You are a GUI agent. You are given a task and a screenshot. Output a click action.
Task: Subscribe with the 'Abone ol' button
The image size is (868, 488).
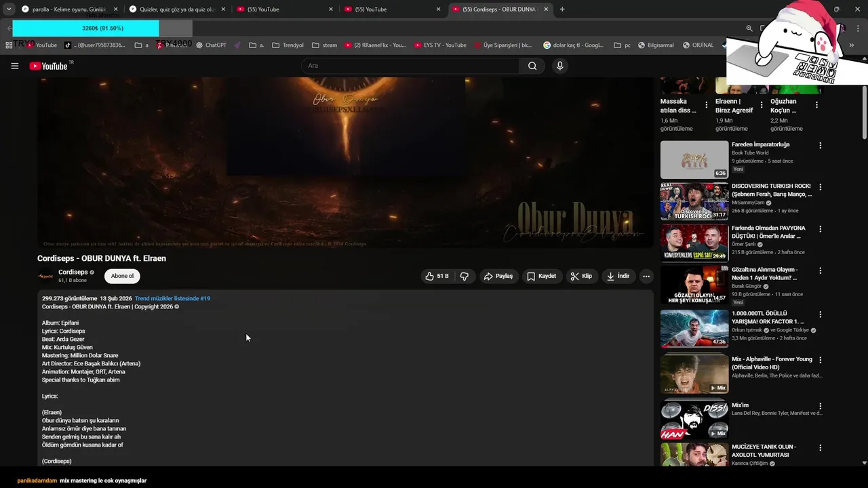coord(122,276)
